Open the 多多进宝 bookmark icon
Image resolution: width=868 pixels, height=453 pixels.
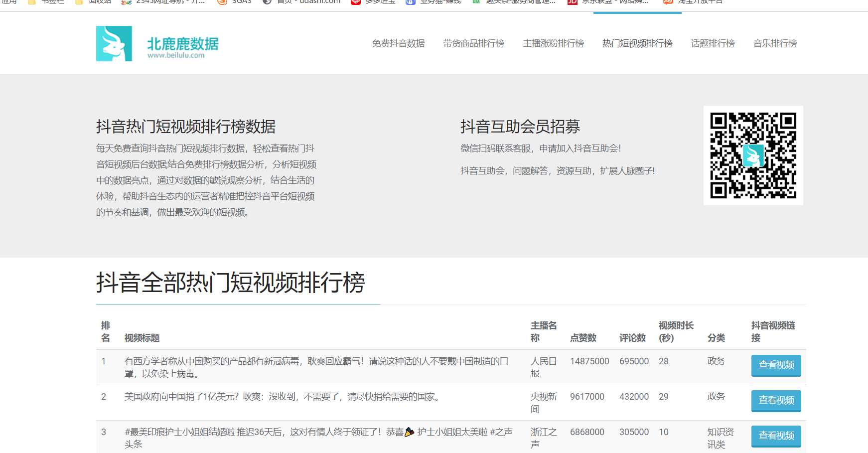tap(355, 1)
